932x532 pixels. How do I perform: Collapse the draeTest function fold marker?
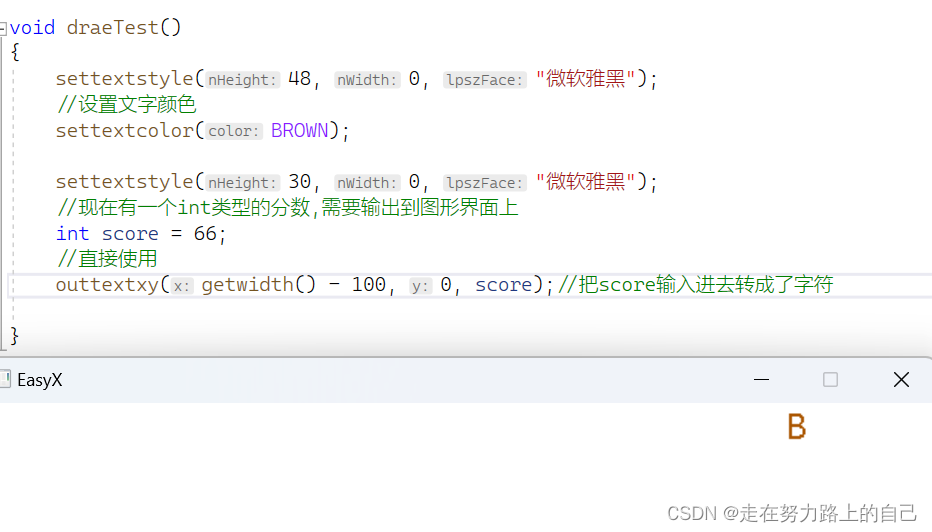click(x=2, y=28)
